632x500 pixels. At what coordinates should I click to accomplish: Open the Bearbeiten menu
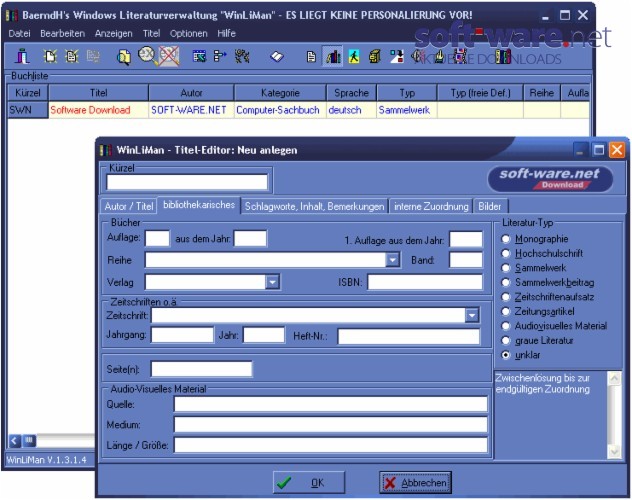62,33
